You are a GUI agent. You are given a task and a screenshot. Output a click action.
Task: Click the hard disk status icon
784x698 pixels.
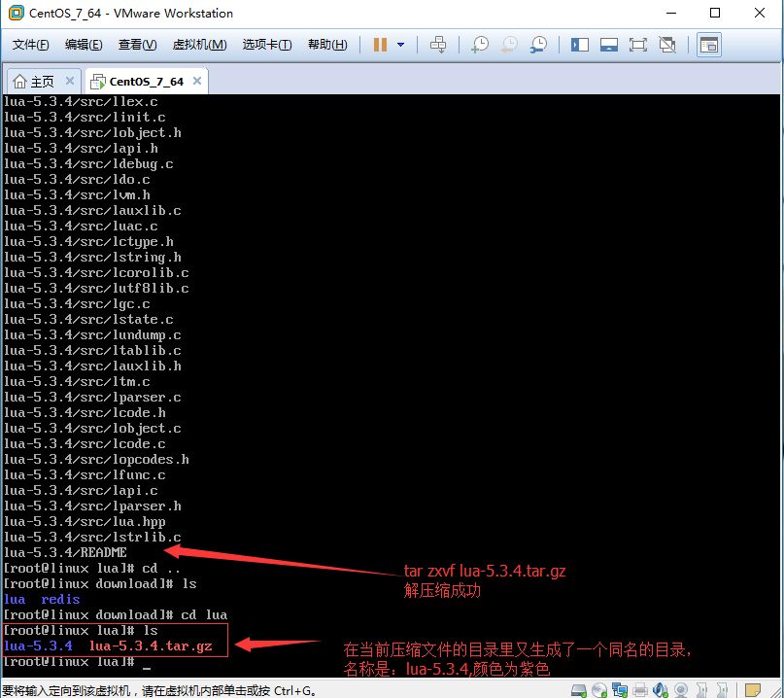(x=578, y=690)
